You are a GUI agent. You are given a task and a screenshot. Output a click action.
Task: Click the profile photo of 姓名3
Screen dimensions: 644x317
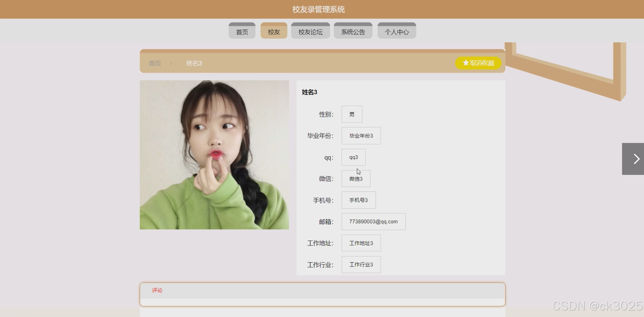coord(214,155)
